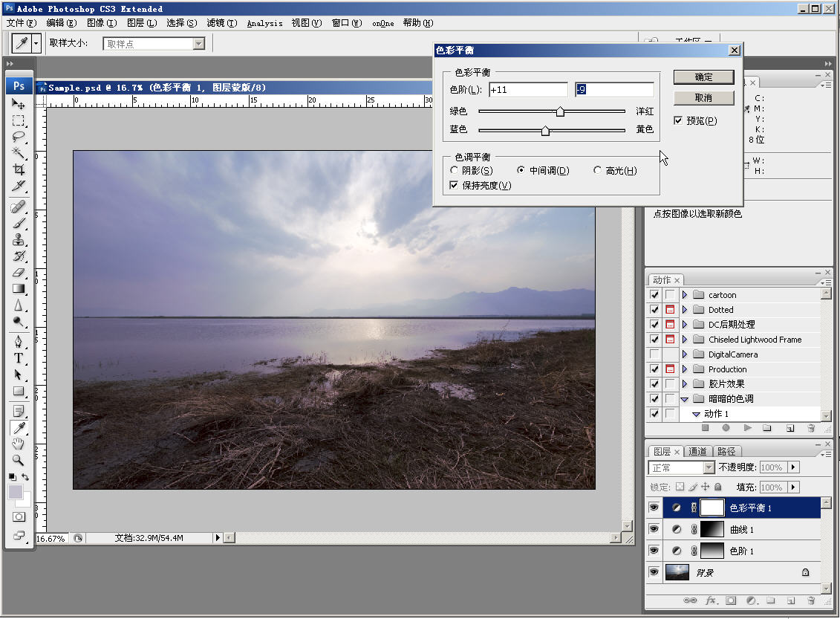Select the Gradient tool
Screen dimensions: 840x619
tap(19, 289)
